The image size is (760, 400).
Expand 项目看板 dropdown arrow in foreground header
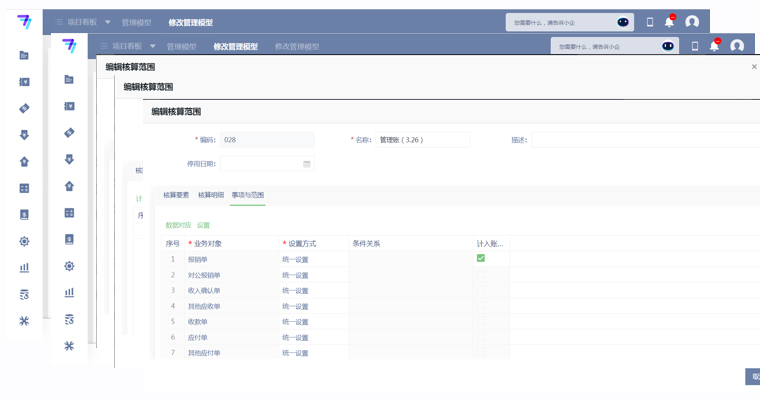point(153,46)
